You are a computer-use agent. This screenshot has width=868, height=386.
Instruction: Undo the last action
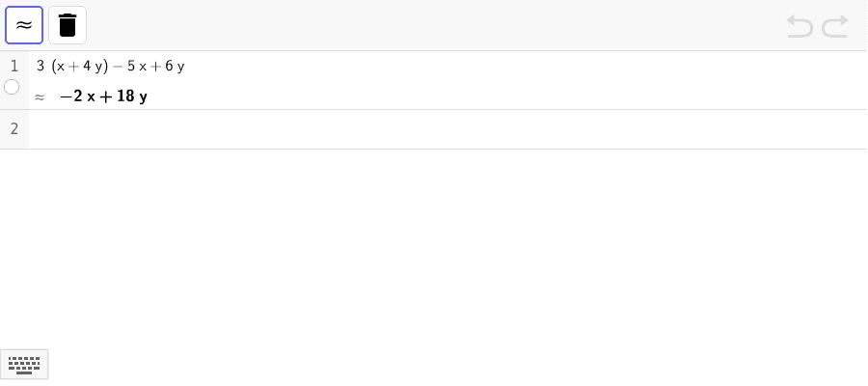click(800, 27)
